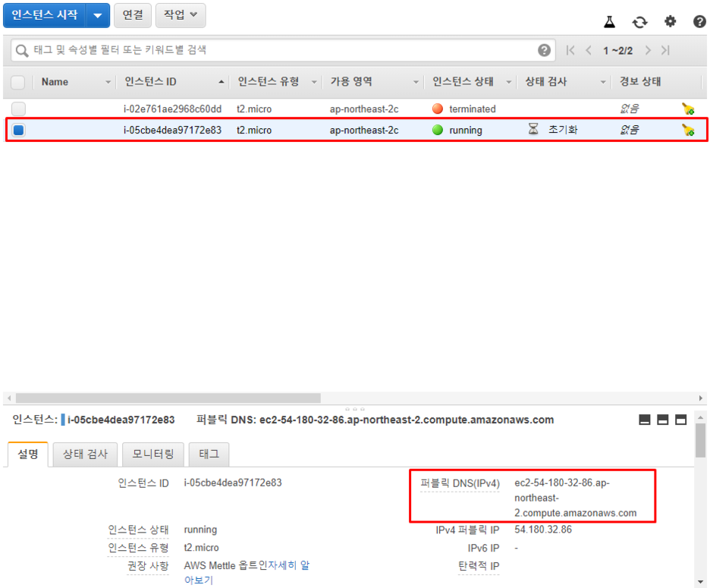710x588 pixels.
Task: Go to last page of results
Action: pyautogui.click(x=665, y=50)
